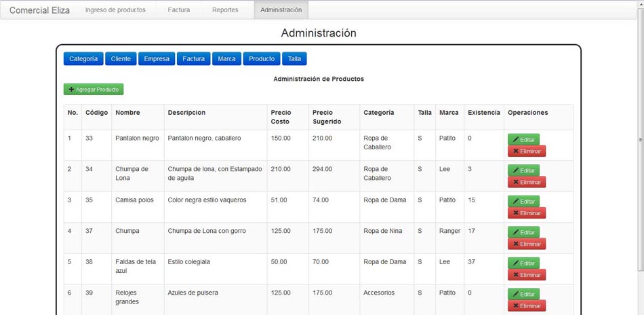Viewport: 644px width, 315px height.
Task: Click the Comercial Eliza brand link
Action: pyautogui.click(x=39, y=10)
